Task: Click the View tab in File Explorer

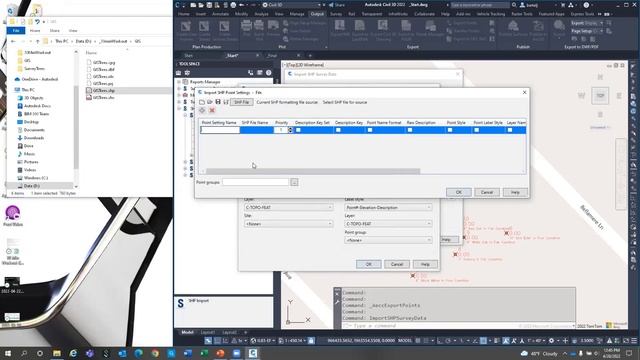Action: (73, 31)
